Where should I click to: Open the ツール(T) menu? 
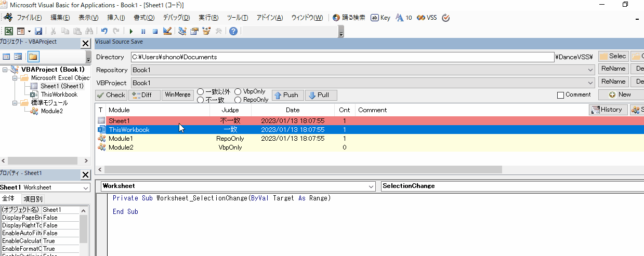238,18
